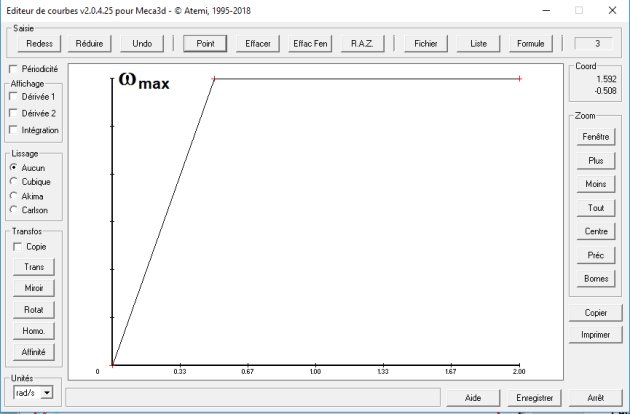Click the Réduire button
Viewport: 630px width, 414px height.
(x=90, y=43)
